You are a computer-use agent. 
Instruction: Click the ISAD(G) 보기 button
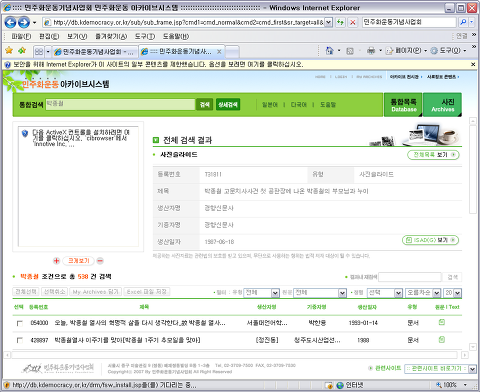click(x=430, y=240)
